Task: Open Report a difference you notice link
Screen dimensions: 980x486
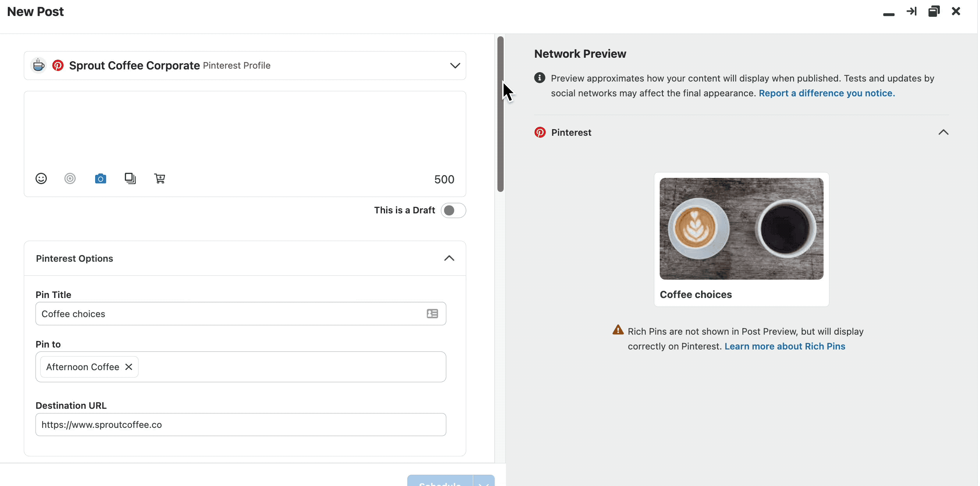Action: click(827, 93)
